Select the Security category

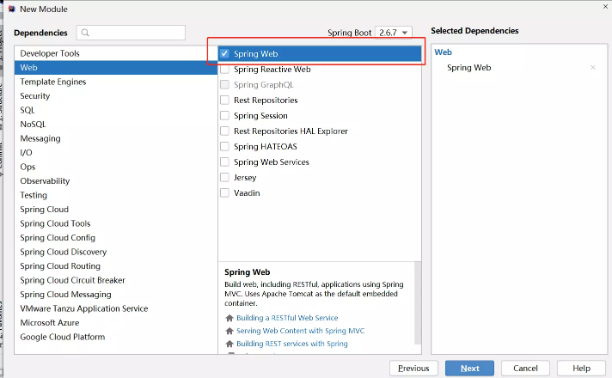116,96
